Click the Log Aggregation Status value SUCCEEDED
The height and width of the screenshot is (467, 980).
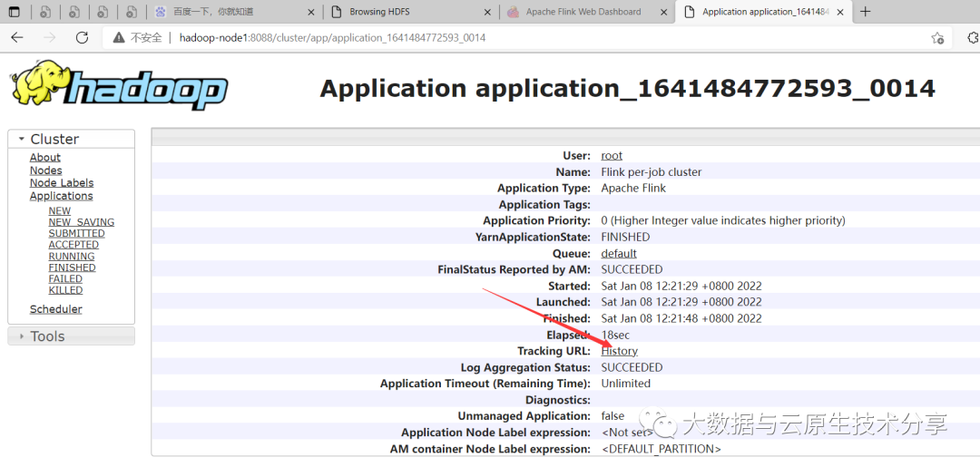pos(632,367)
